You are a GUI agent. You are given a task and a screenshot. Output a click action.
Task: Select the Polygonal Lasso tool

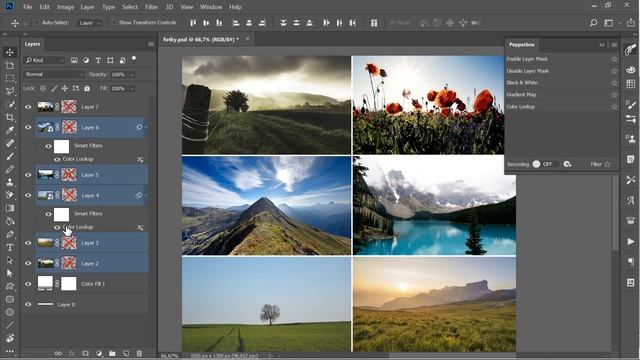[10, 91]
